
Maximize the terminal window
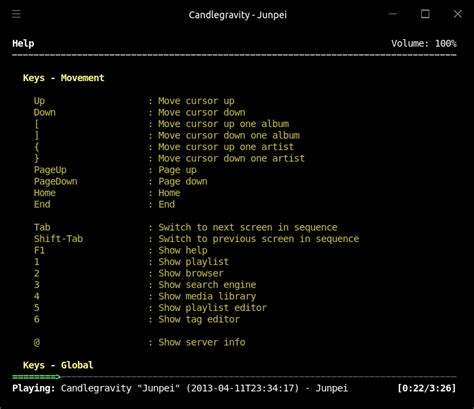pyautogui.click(x=425, y=14)
